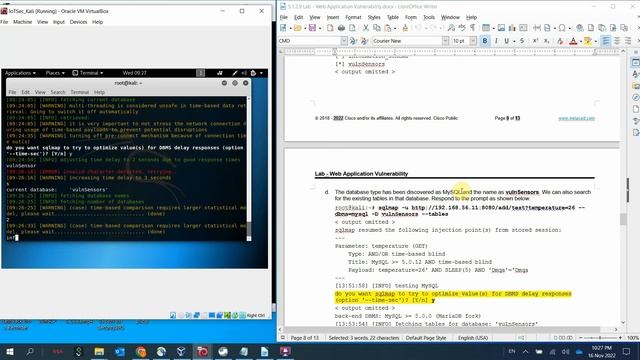Open the paragraph style CMD dropdown

pos(344,41)
